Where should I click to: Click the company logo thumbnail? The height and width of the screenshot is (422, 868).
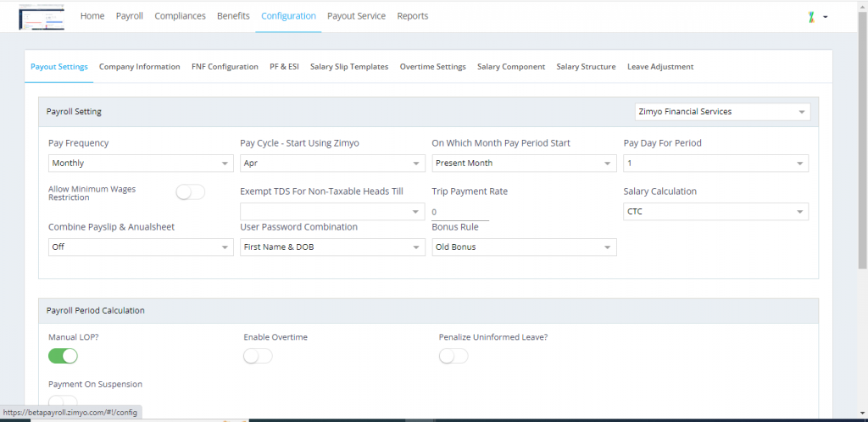[42, 19]
